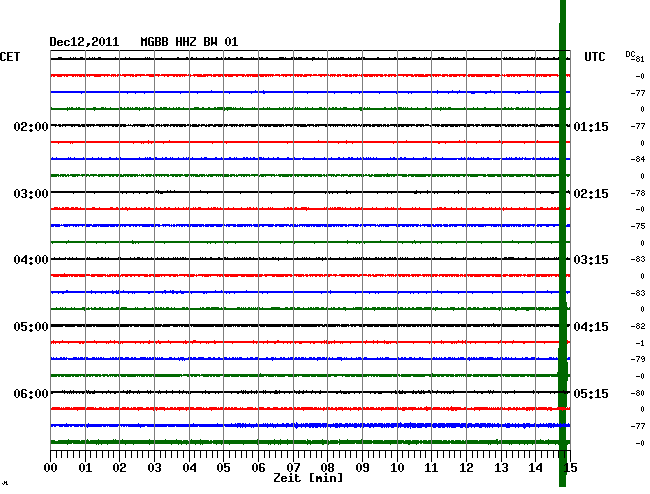This screenshot has width=650, height=494.
Task: Select minute tick label 10
Action: coord(397,468)
